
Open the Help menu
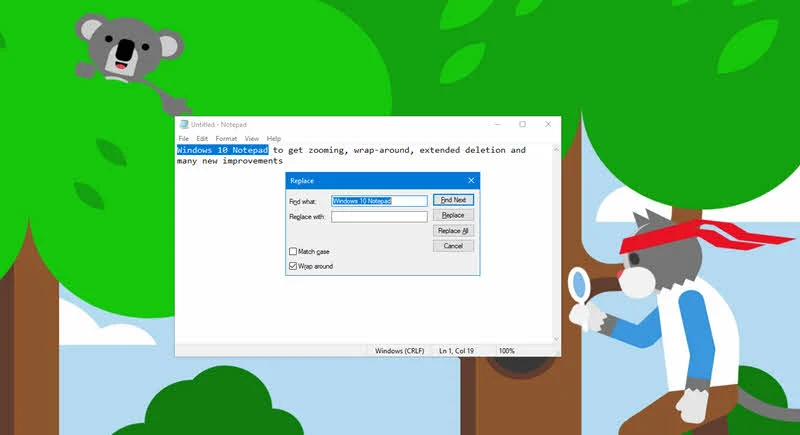click(x=273, y=139)
